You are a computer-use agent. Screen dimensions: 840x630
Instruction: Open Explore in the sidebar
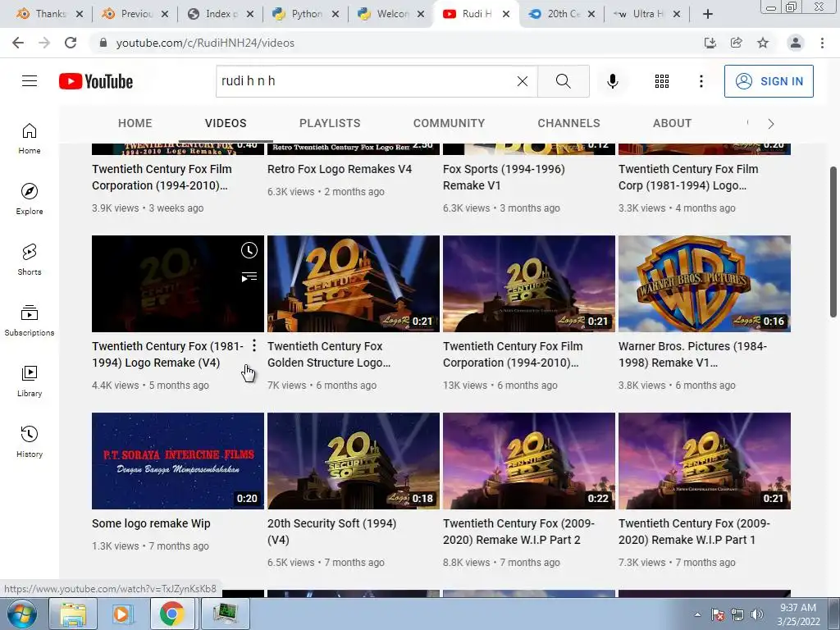pos(30,199)
